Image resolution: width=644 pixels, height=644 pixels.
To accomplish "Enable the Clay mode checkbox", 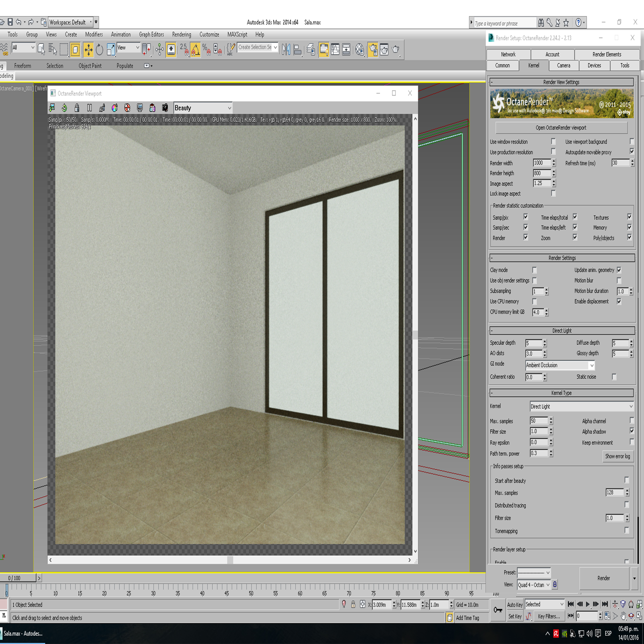I will (x=534, y=270).
